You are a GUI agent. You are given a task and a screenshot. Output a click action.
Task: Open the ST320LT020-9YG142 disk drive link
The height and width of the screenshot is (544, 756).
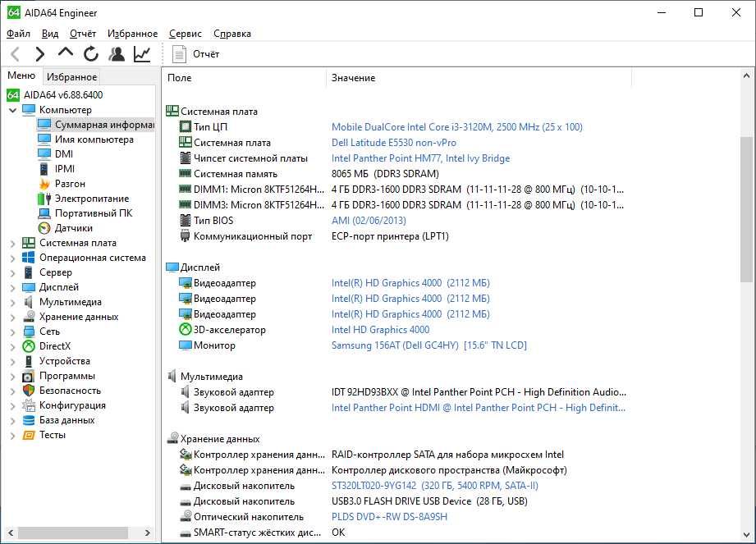point(435,486)
